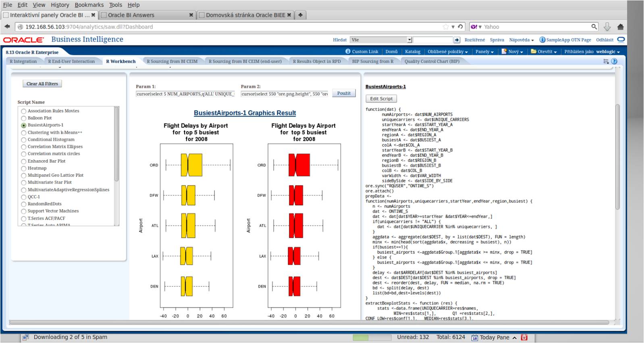The image size is (644, 343).
Task: Open the Tools menu
Action: click(115, 5)
